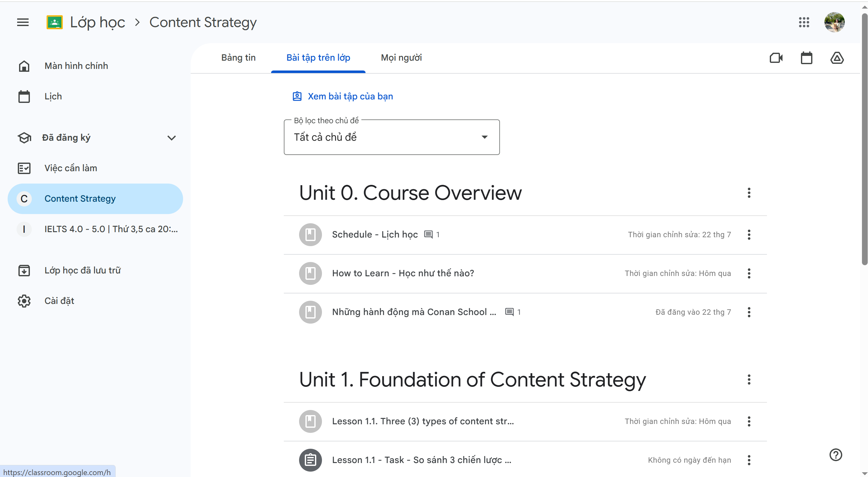Image resolution: width=868 pixels, height=477 pixels.
Task: Collapse the Đã đăng ký section
Action: pos(172,138)
